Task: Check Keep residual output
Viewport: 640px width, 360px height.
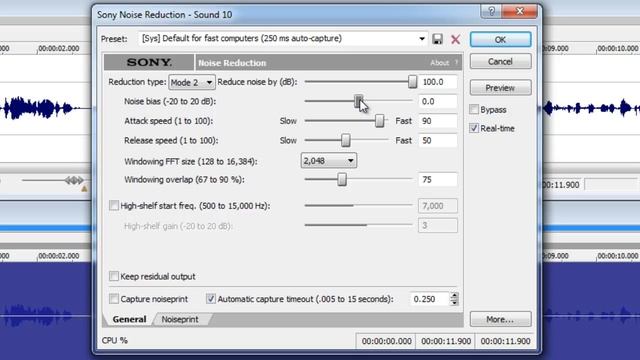Action: [x=114, y=276]
